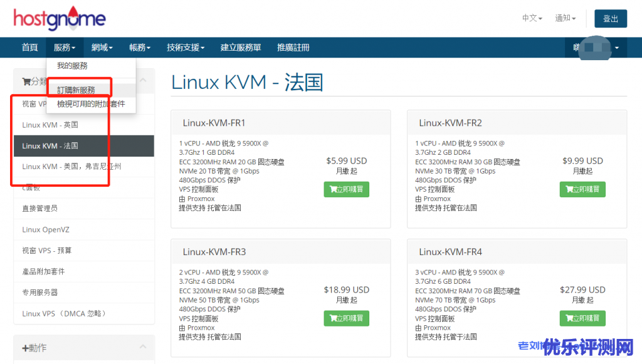Collapse the 動作 panel chevron
The image size is (642, 364).
[143, 347]
